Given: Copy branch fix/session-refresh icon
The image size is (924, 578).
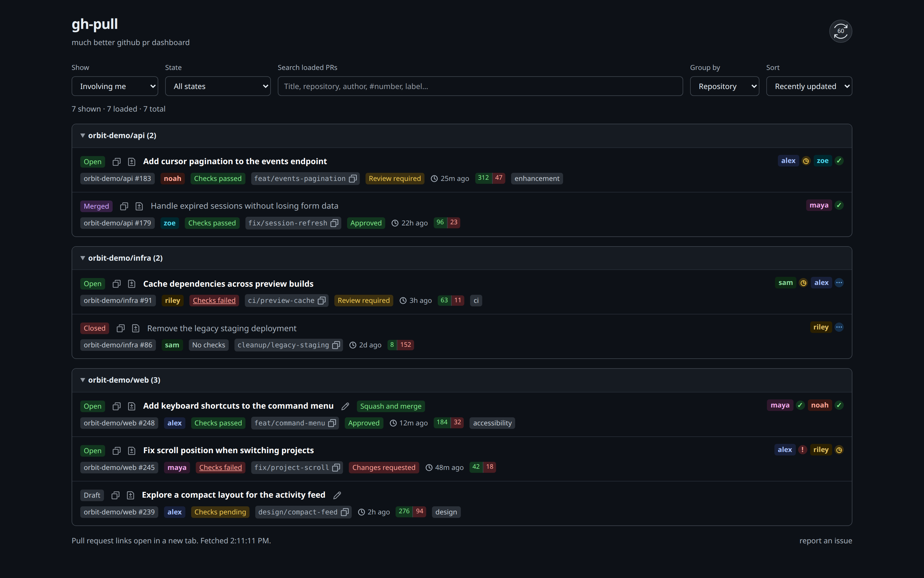Looking at the screenshot, I should pyautogui.click(x=334, y=223).
